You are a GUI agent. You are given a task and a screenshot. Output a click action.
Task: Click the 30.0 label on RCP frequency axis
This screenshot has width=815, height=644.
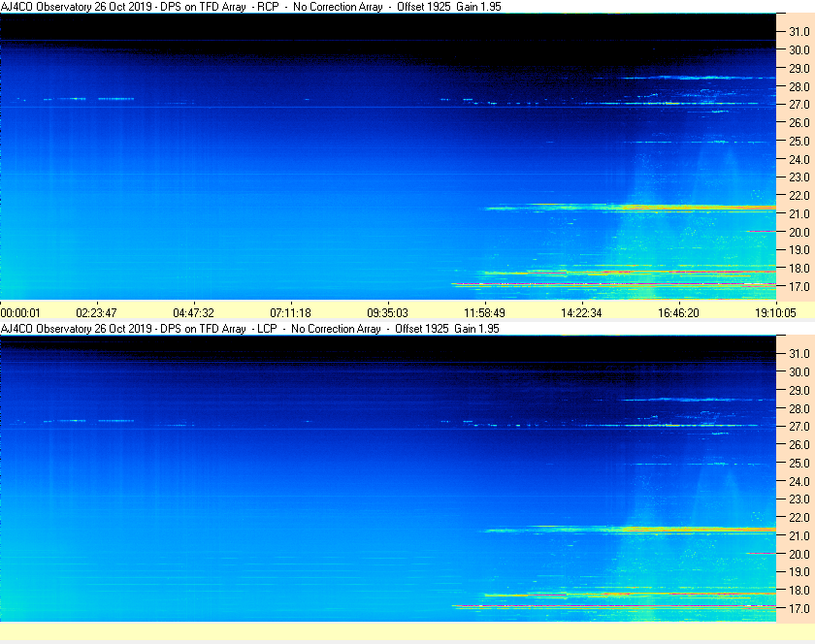click(799, 49)
